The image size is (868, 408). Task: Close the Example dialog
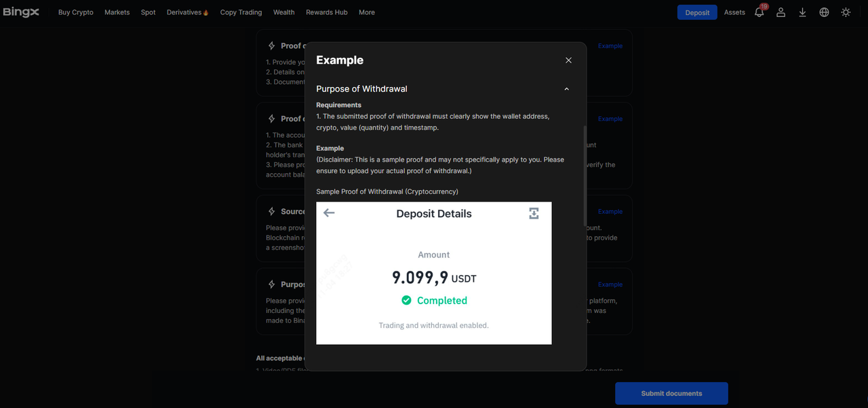(x=568, y=60)
